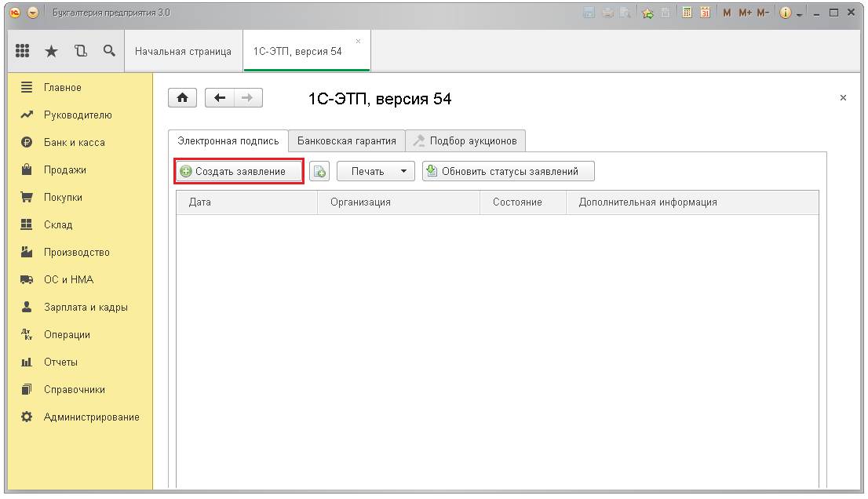This screenshot has width=868, height=499.
Task: Click the M- memory subtract button
Action: pos(763,13)
